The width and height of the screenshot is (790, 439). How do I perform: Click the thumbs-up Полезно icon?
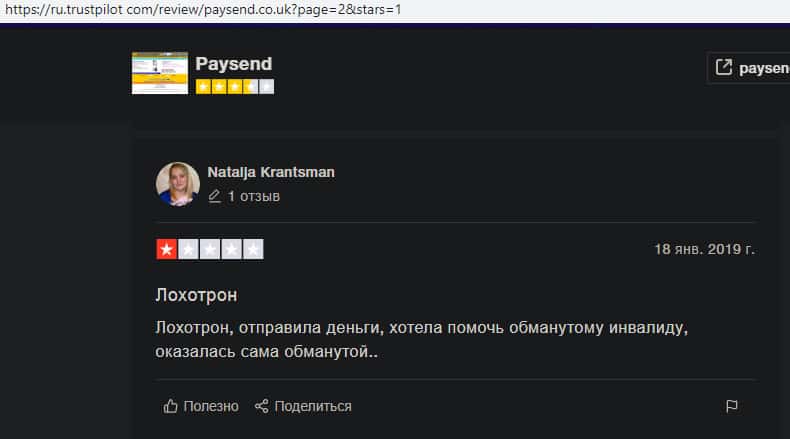coord(170,406)
